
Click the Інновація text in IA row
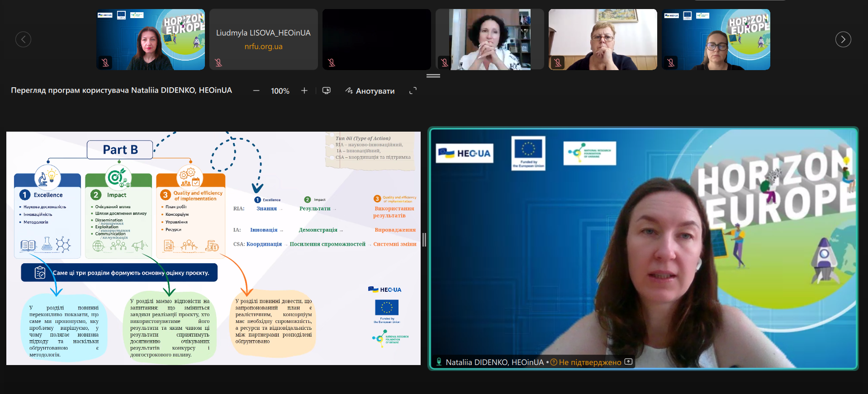point(264,230)
